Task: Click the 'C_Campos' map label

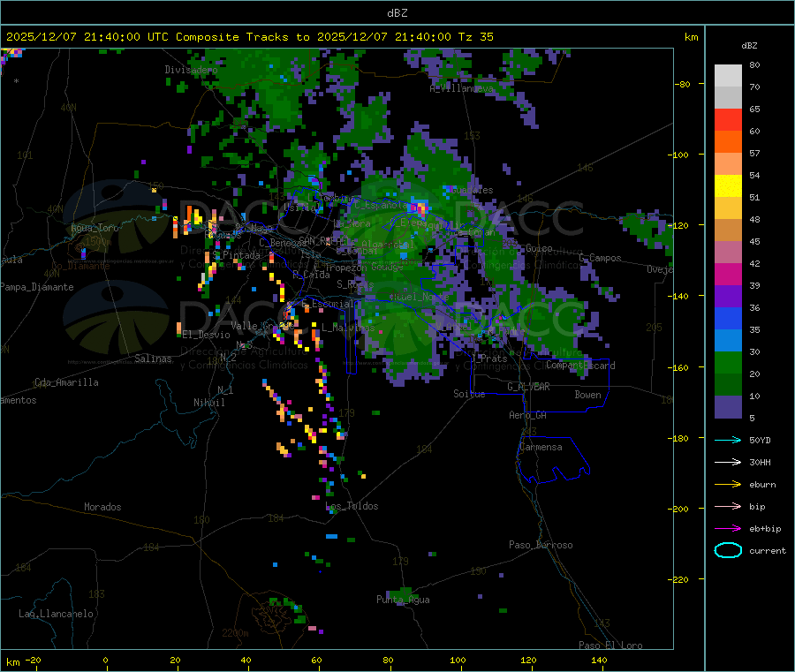Action: [601, 258]
